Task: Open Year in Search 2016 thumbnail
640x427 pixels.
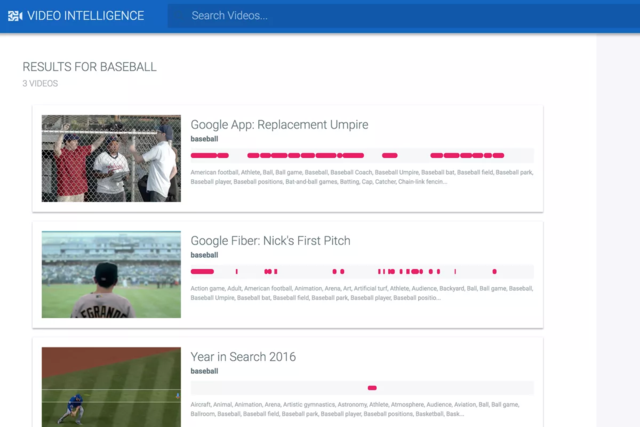Action: 111,386
